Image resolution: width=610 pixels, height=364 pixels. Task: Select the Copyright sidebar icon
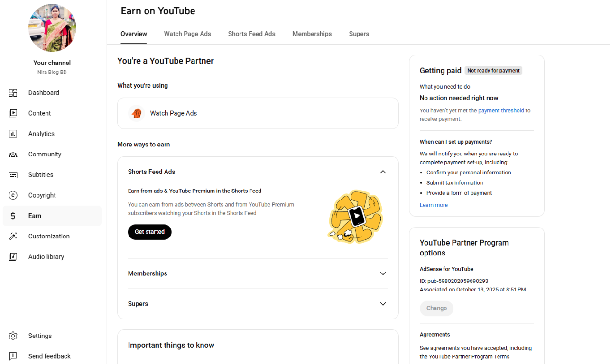pyautogui.click(x=13, y=195)
